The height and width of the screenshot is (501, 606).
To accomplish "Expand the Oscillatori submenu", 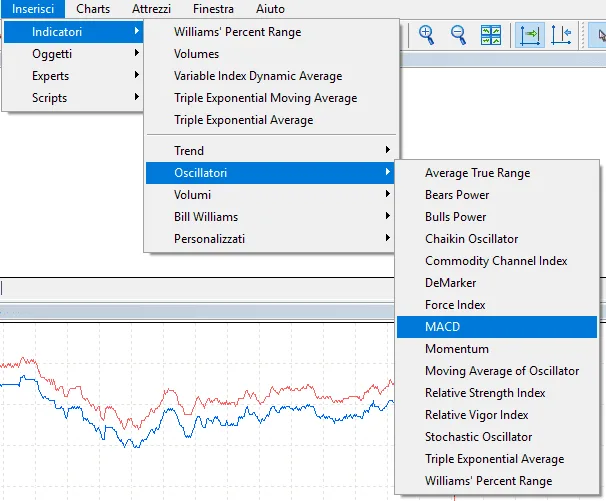I will click(x=271, y=173).
